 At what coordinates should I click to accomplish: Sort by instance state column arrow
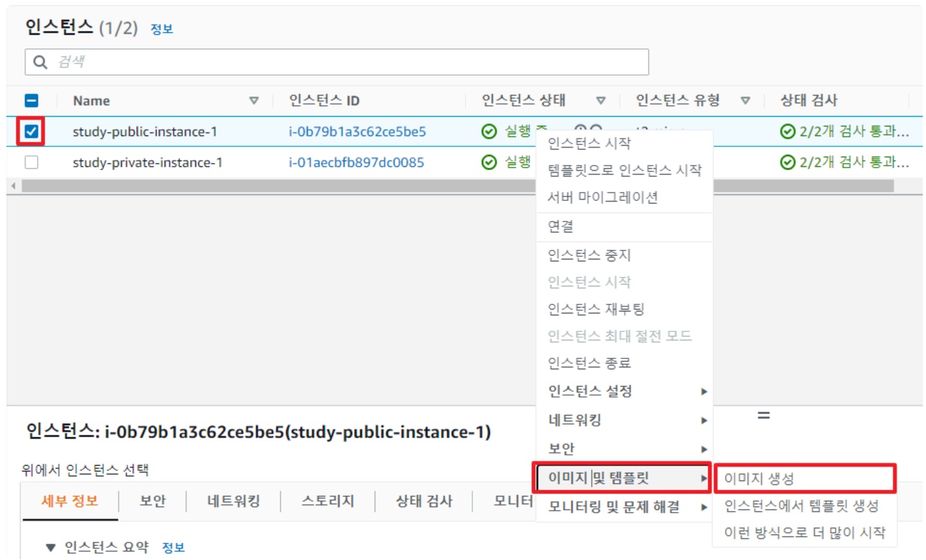(601, 101)
